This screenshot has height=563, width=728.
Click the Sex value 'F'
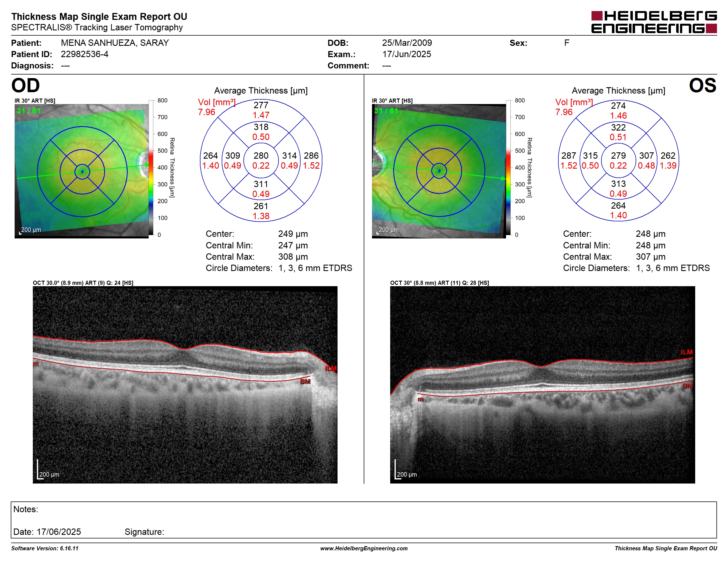pyautogui.click(x=567, y=43)
